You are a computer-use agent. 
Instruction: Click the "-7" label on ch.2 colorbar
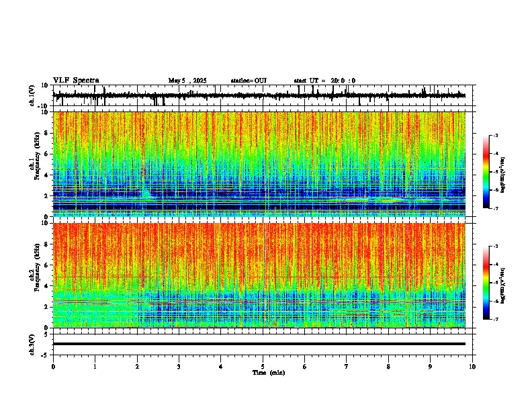coord(496,319)
